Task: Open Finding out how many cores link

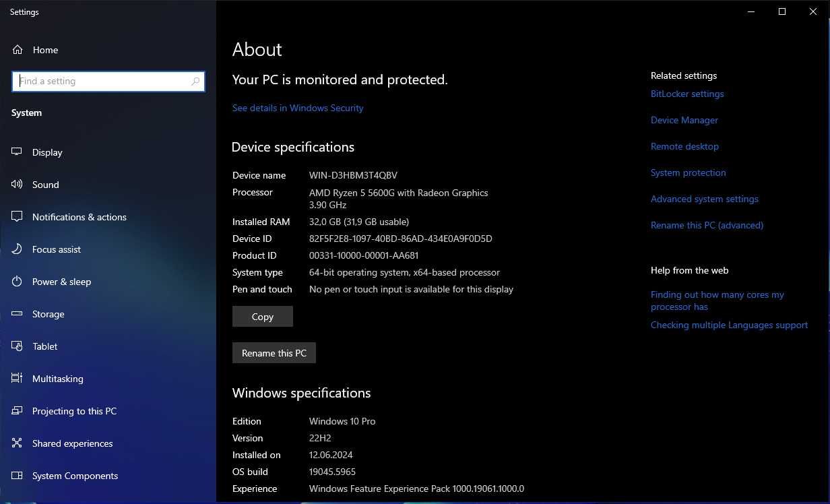Action: 717,301
